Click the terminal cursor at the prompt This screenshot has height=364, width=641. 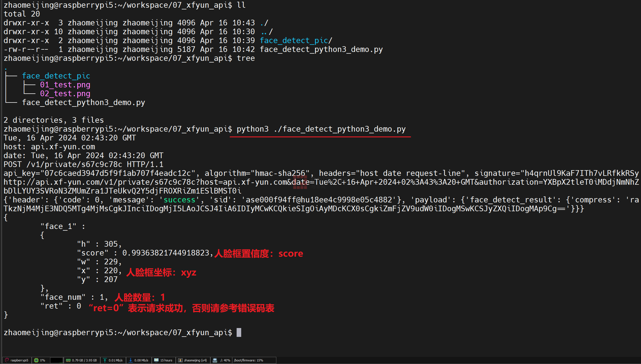239,333
